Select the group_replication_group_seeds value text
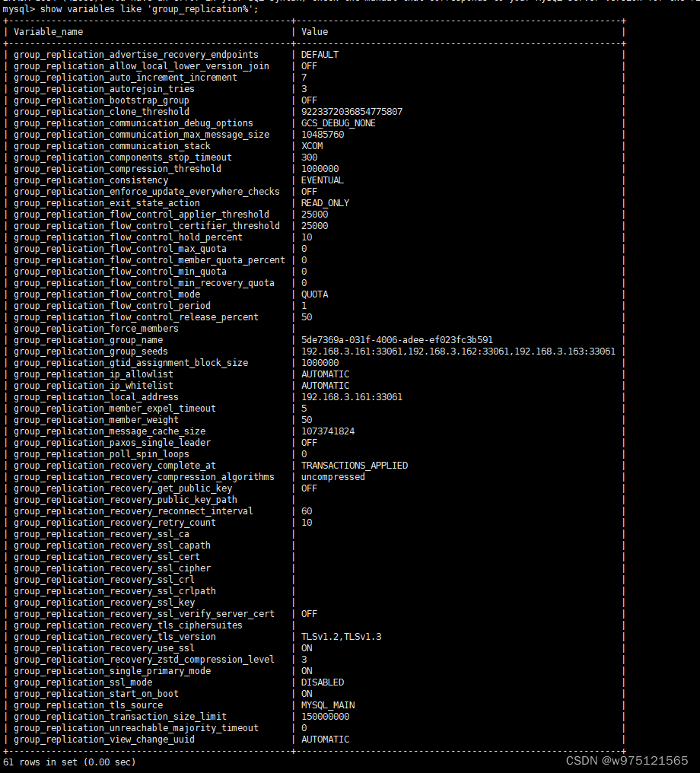The image size is (700, 773). pos(457,351)
